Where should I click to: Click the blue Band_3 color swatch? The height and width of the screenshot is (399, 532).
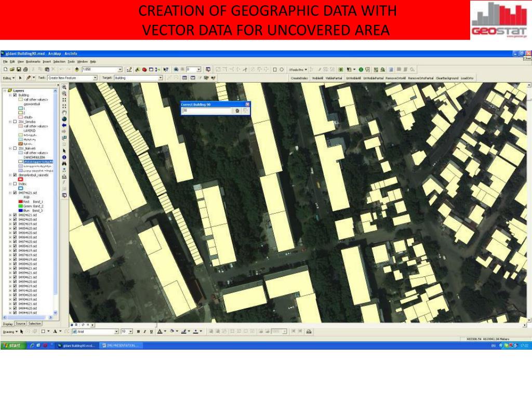pos(20,211)
